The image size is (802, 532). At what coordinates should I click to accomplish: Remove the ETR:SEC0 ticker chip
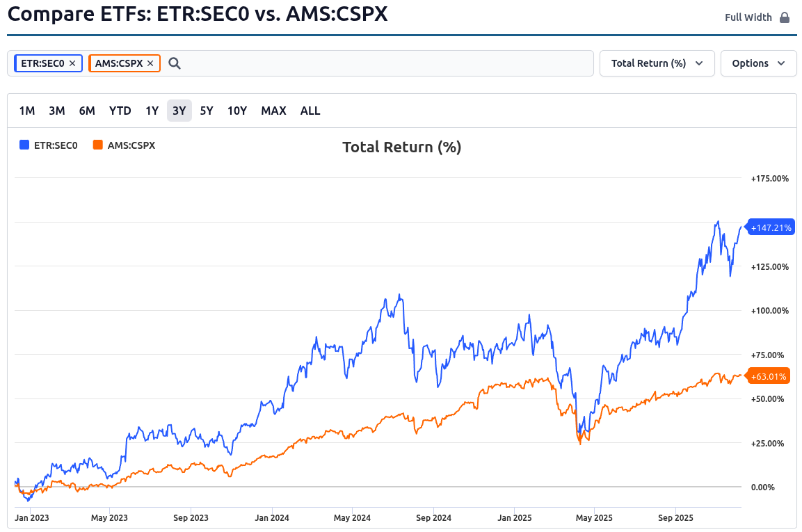click(x=72, y=63)
